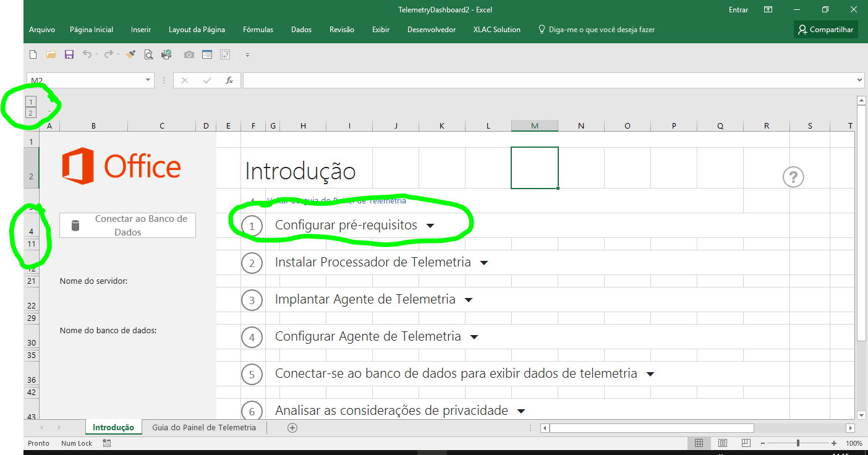Viewport: 868px width, 455px height.
Task: Click the horizontal scrollbar thumb
Action: (652, 428)
